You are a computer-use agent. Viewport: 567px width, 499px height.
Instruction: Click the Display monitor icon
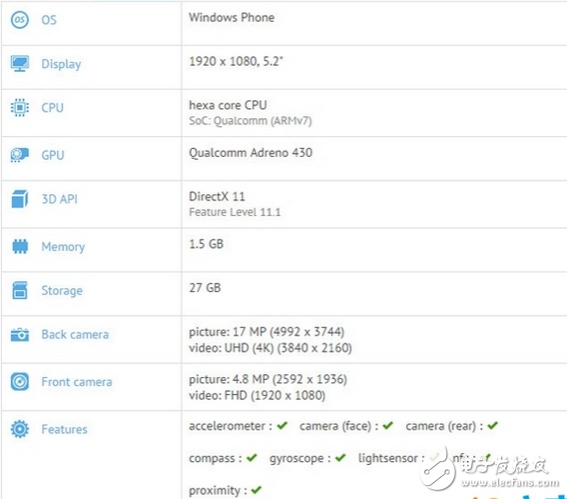coord(20,64)
